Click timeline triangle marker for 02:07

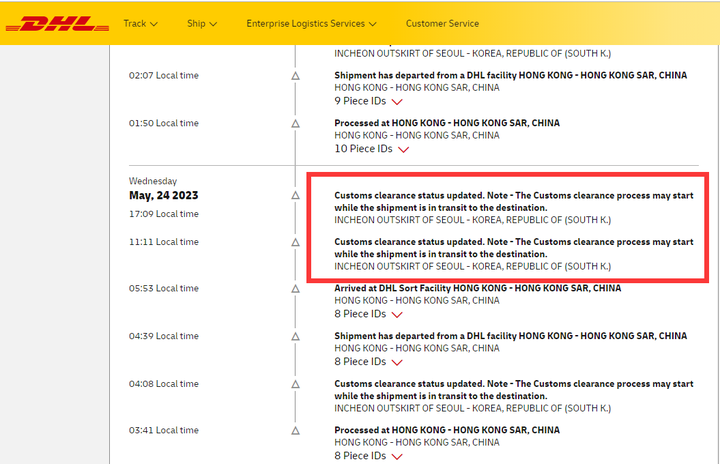click(295, 76)
